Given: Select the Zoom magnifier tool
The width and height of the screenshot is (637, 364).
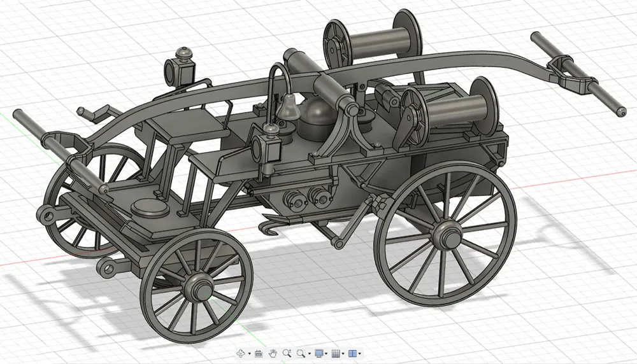Looking at the screenshot, I should coord(287,353).
